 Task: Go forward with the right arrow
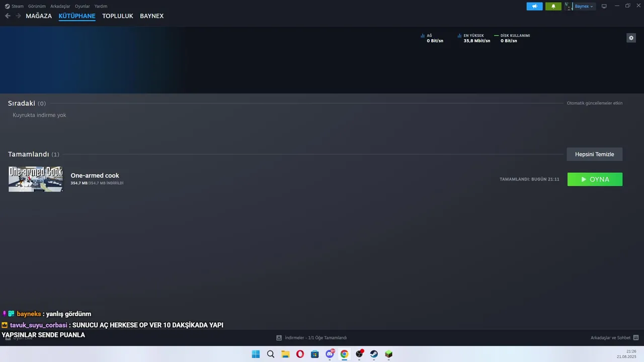coord(19,16)
